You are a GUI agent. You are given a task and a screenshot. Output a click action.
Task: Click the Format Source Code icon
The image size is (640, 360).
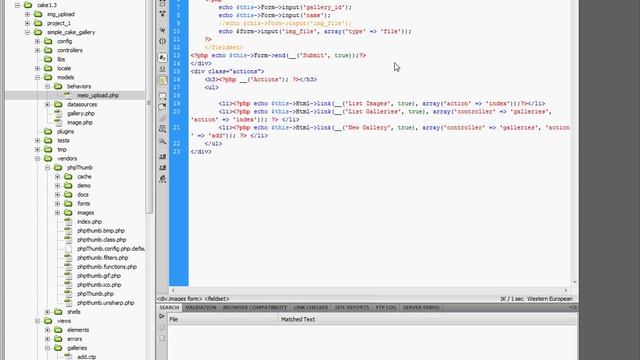tap(162, 179)
